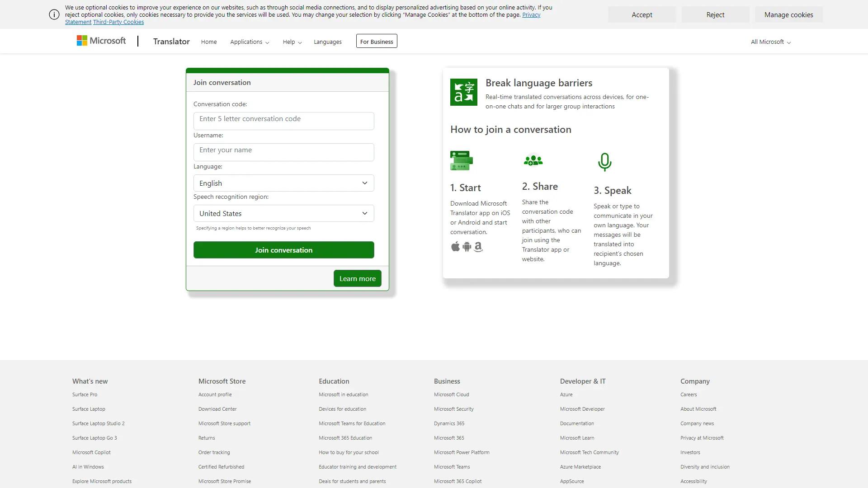Open the Azure footer link
Viewport: 868px width, 488px height.
click(566, 394)
